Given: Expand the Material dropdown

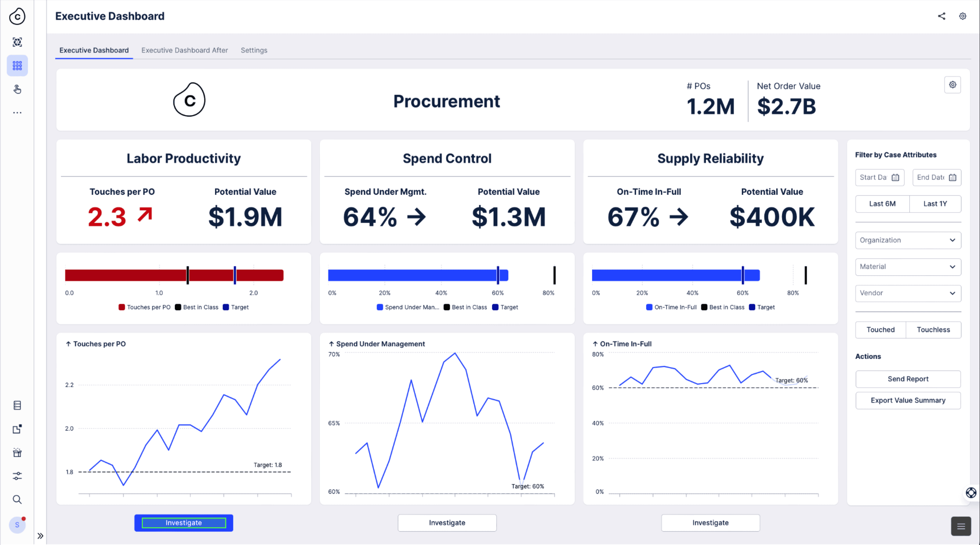Looking at the screenshot, I should pos(908,267).
